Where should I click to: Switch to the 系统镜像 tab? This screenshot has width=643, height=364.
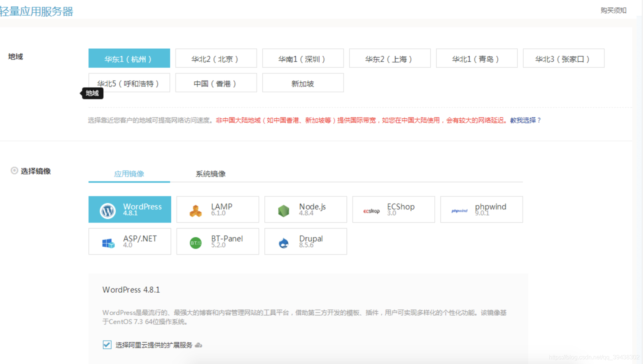pyautogui.click(x=211, y=173)
